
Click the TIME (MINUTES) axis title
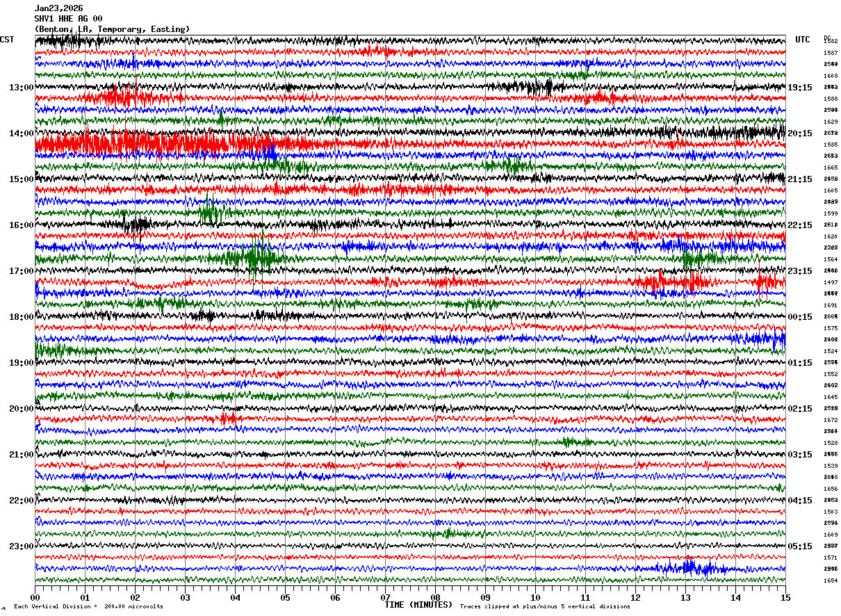[418, 605]
